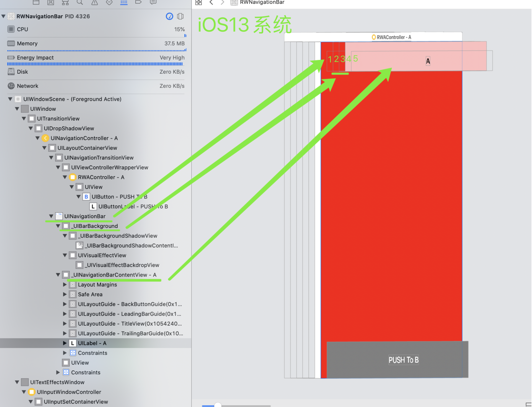
Task: Collapse the UINavigationBar tree node
Action: pos(51,216)
